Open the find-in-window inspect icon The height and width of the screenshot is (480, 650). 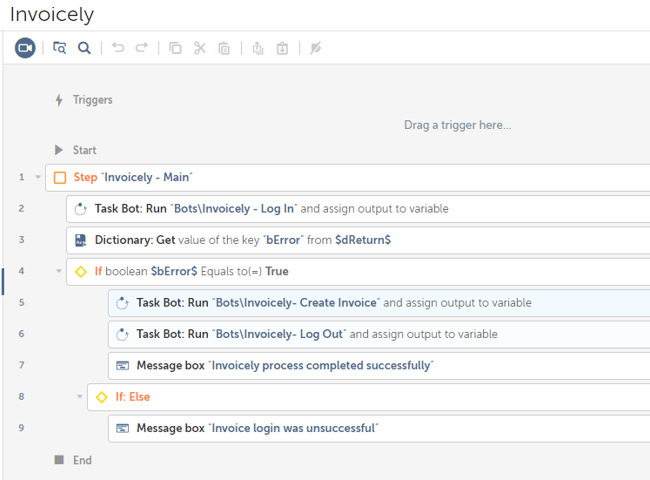point(59,48)
